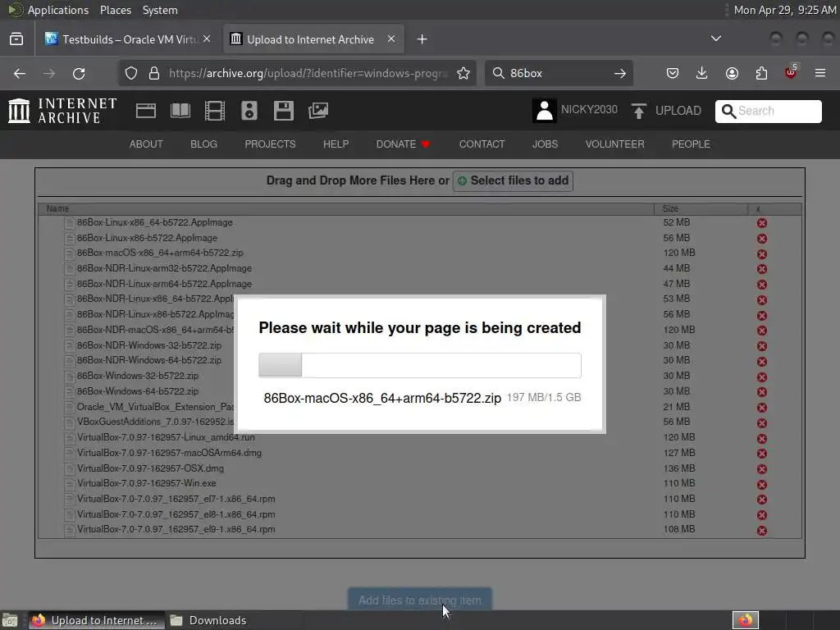Open the Internet Archive texts book icon
The width and height of the screenshot is (840, 630).
pyautogui.click(x=180, y=111)
